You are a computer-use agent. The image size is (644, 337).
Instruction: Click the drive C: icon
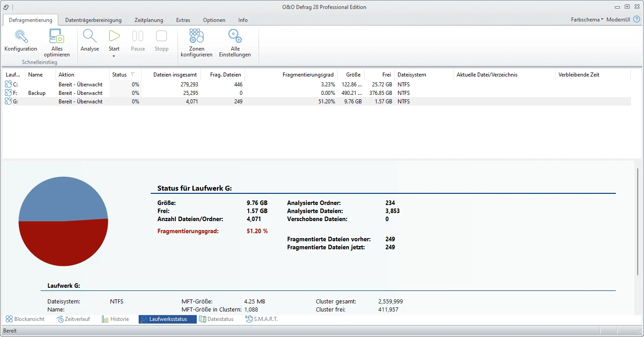coord(8,84)
